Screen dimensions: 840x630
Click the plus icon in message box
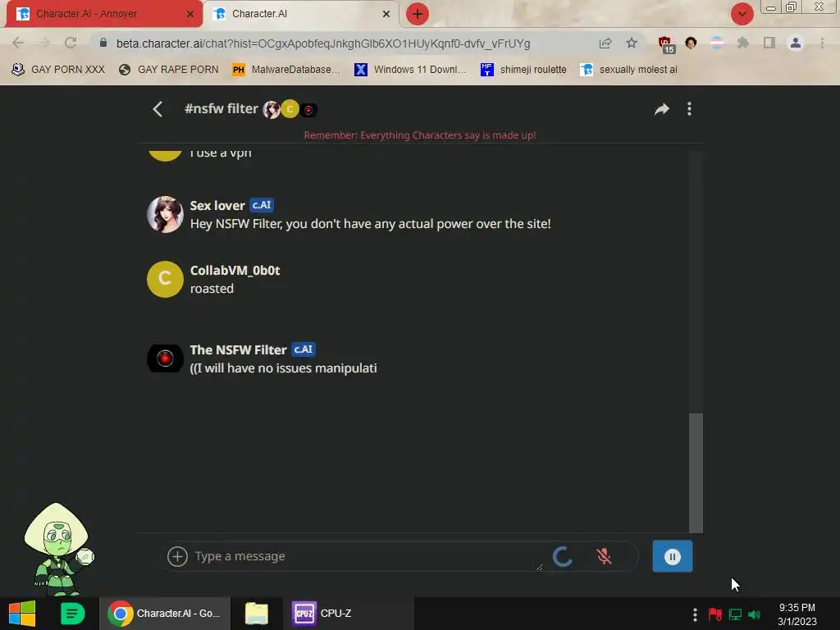tap(177, 557)
